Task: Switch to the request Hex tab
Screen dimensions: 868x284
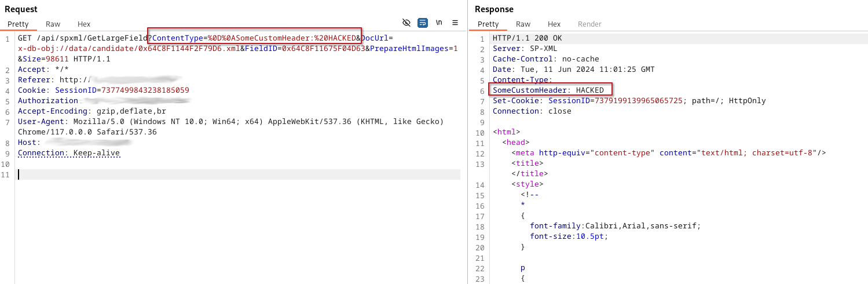Action: pos(84,24)
